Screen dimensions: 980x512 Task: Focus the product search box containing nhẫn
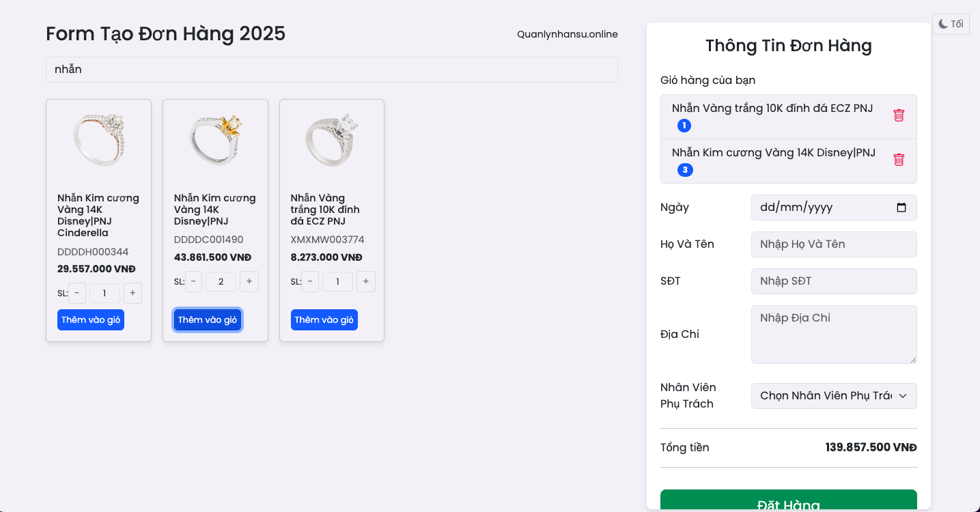[332, 70]
